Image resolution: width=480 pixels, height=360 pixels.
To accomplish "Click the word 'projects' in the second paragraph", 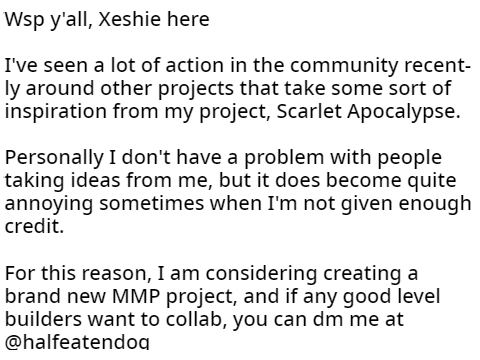I will 196,89.
